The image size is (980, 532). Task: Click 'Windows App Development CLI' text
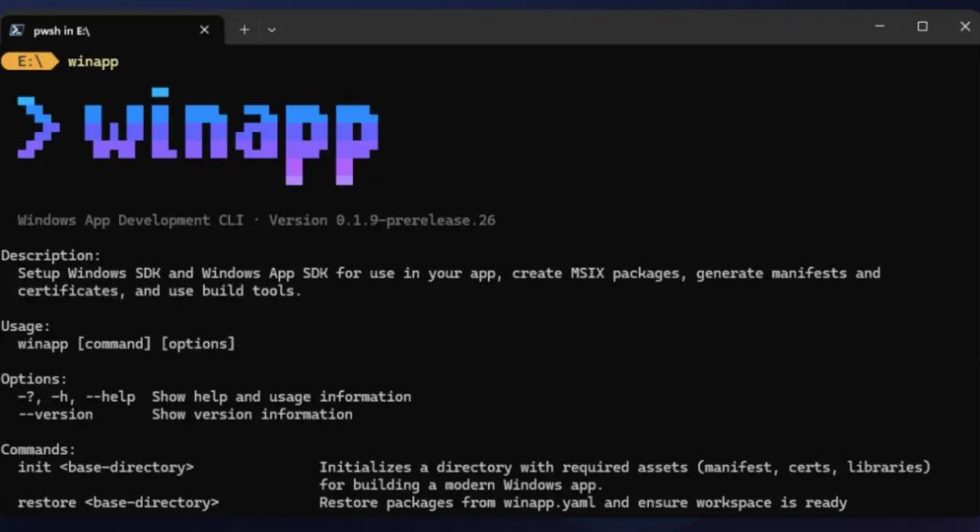(x=131, y=220)
